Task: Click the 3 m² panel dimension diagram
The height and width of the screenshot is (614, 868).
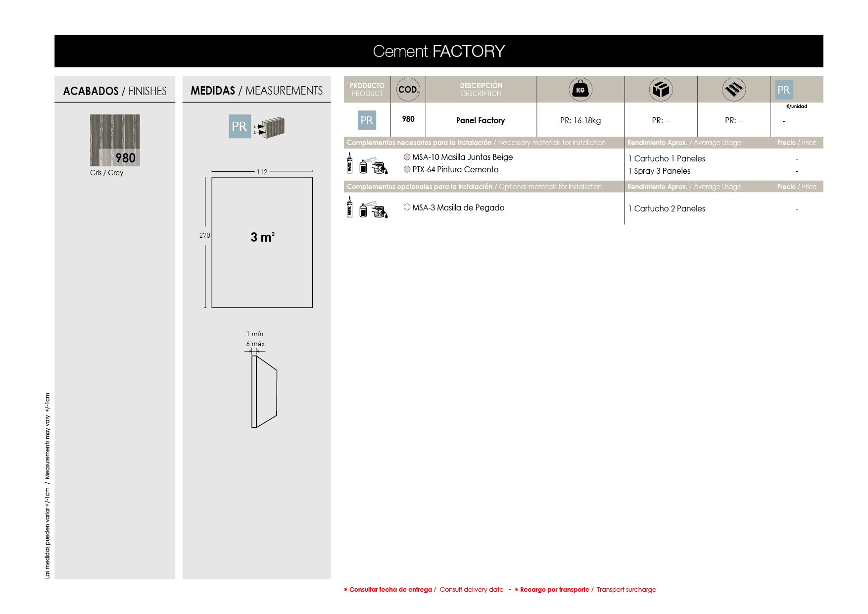Action: click(262, 242)
